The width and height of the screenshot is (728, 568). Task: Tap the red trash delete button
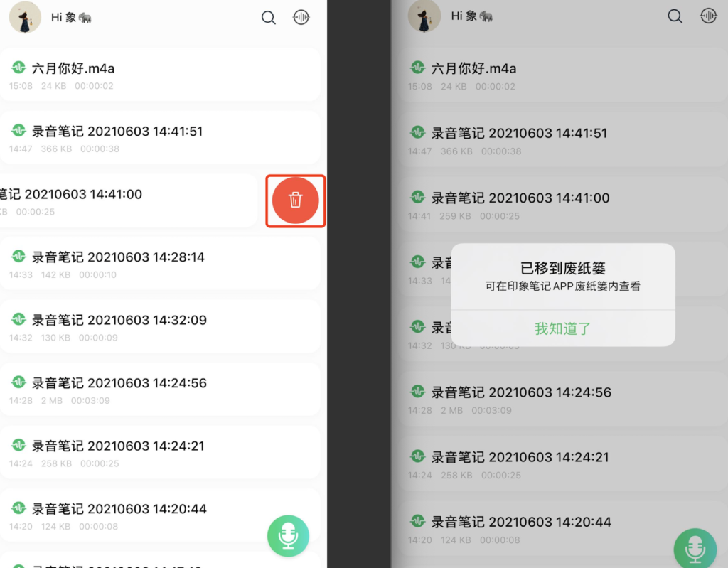pyautogui.click(x=296, y=200)
